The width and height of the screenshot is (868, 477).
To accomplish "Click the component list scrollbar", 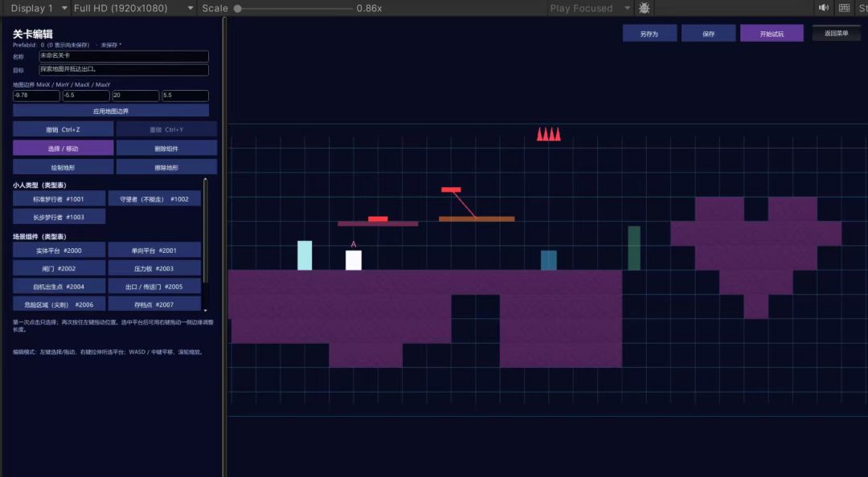I will coord(206,230).
